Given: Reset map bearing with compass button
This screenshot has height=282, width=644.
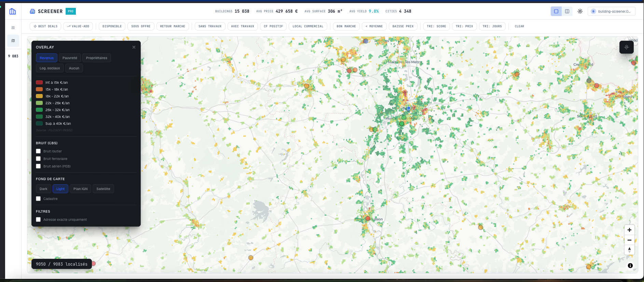Looking at the screenshot, I should pos(629,250).
